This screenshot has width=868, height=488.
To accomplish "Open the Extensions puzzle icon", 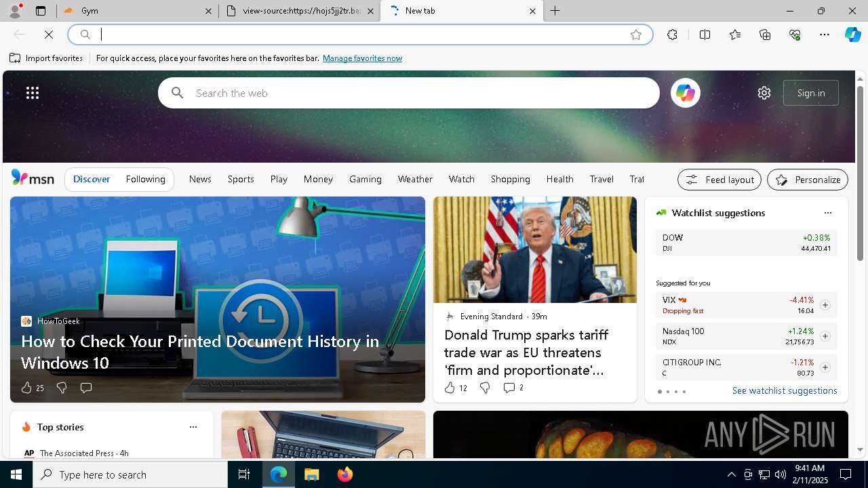I will 672,35.
